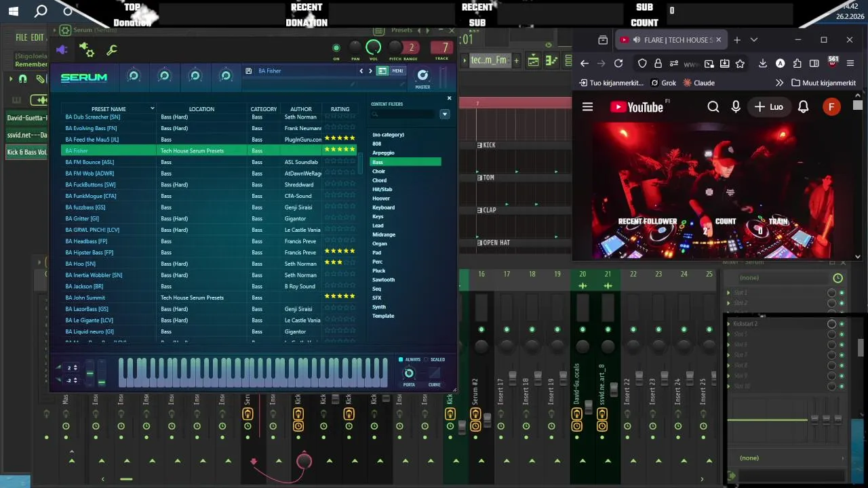Select the Pluck category filter

(x=379, y=270)
